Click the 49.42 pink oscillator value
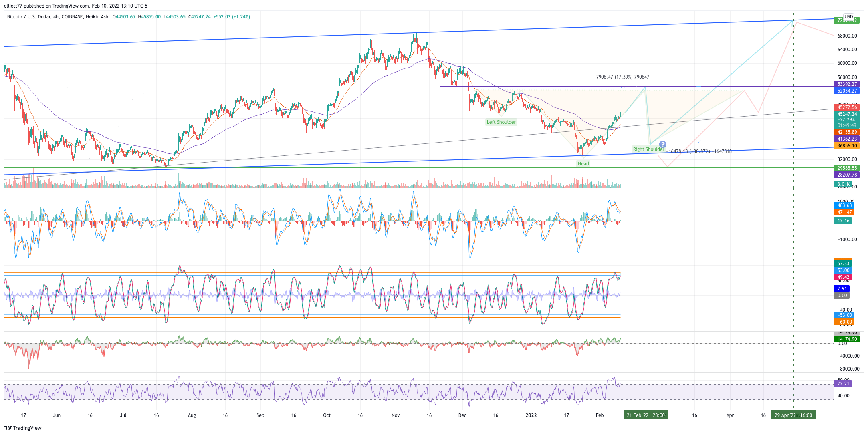 click(x=843, y=277)
